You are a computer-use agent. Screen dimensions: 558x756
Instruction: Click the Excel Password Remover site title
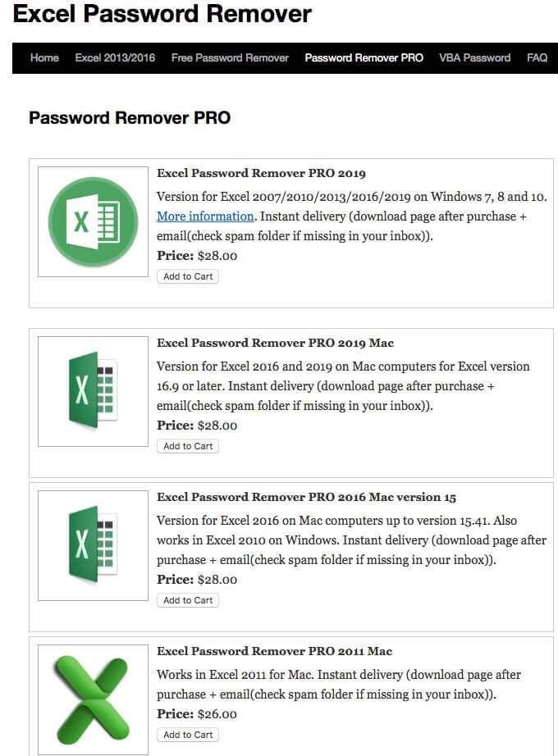tap(162, 14)
